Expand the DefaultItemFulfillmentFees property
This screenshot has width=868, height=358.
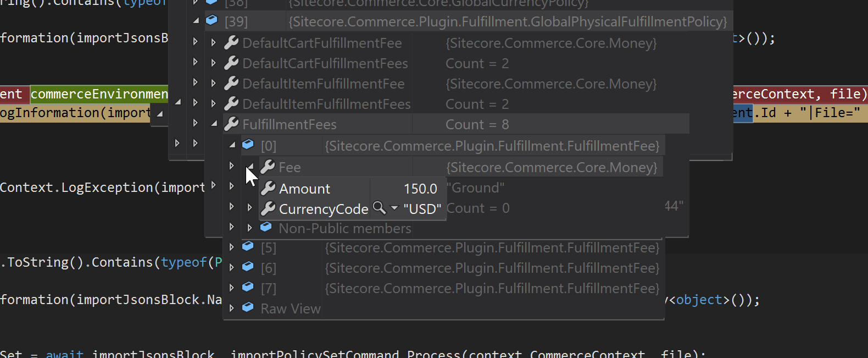[214, 103]
